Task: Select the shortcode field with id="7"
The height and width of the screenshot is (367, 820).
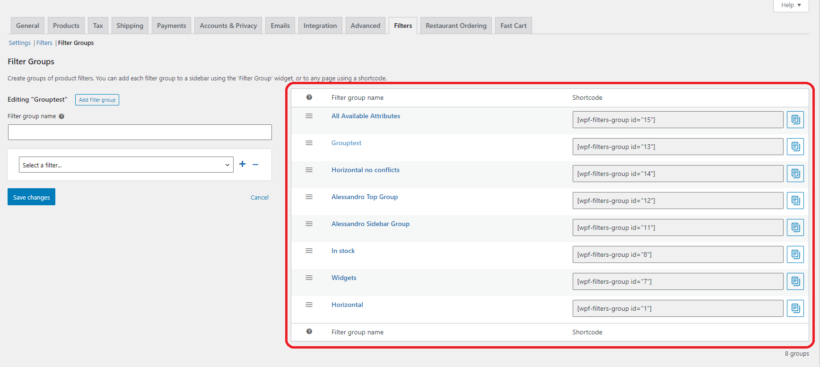Action: click(x=678, y=281)
